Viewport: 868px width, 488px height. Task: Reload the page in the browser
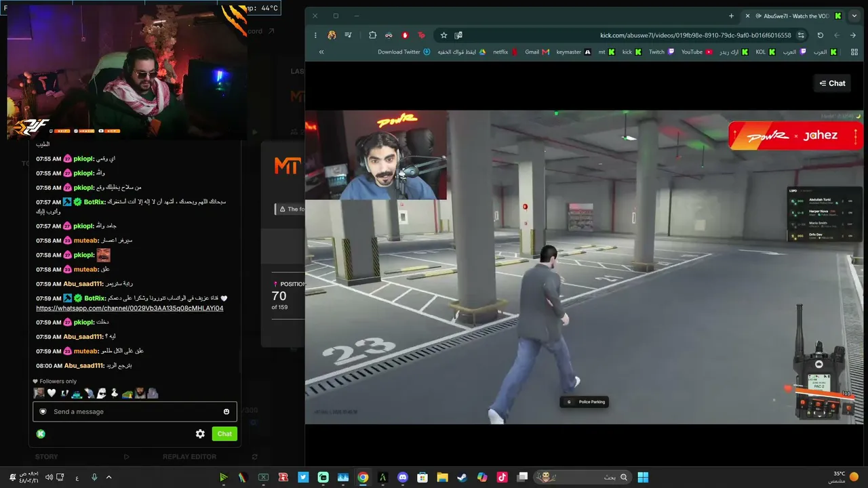coord(820,35)
